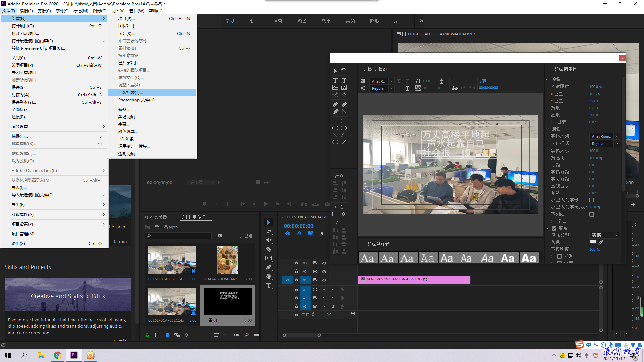Select the Convert Anchor Point tool
This screenshot has width=644, height=362.
(344, 111)
